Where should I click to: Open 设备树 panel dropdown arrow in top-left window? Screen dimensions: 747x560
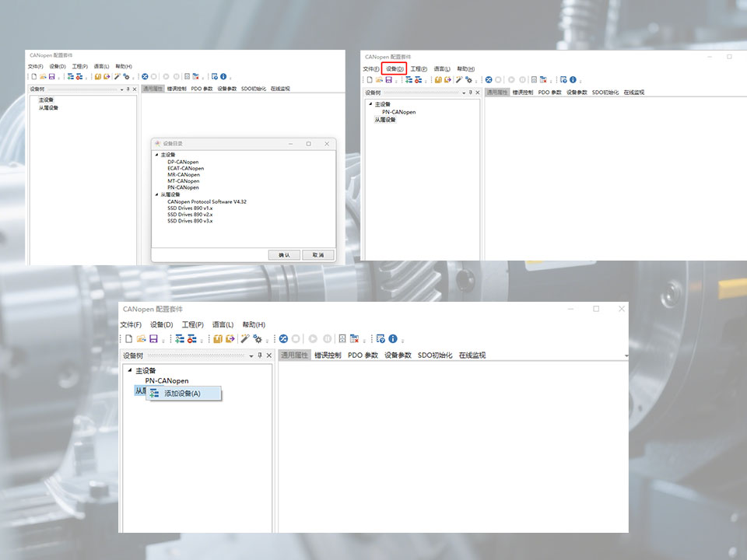coord(121,89)
